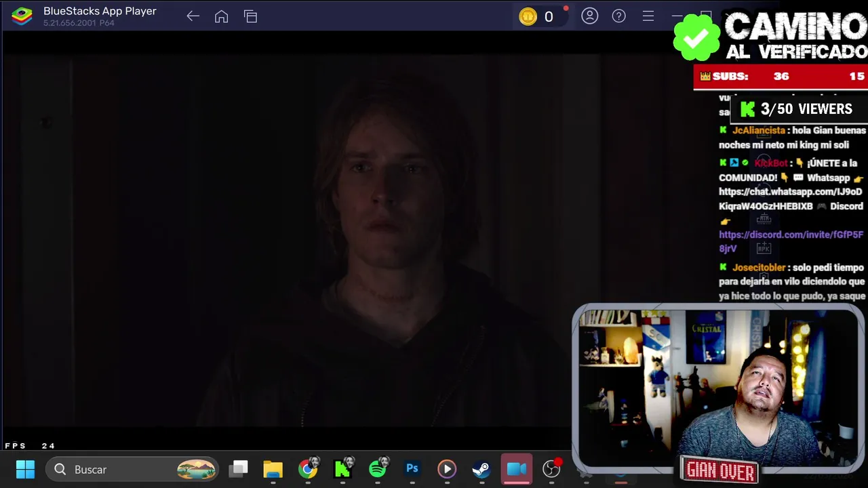Click username JcAliancista in chat
This screenshot has height=488, width=868.
[x=758, y=130]
